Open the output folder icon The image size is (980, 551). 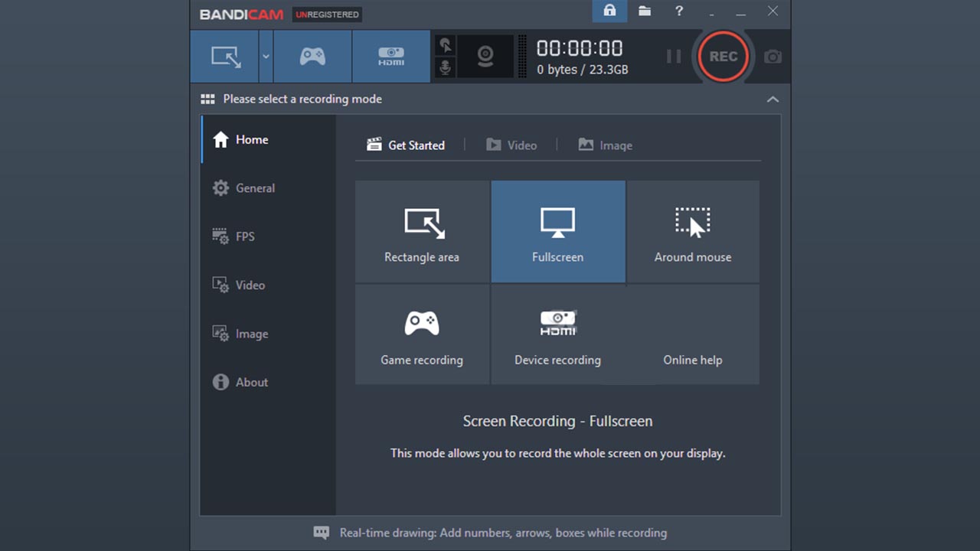644,11
